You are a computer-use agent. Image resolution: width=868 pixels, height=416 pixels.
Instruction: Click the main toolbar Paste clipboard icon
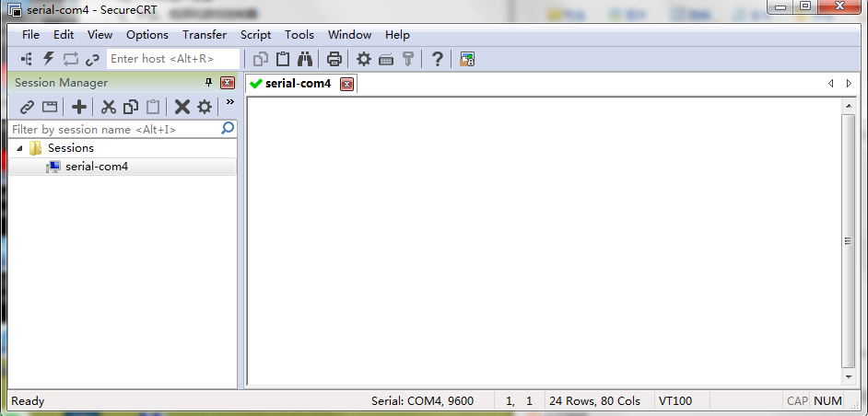tap(283, 59)
